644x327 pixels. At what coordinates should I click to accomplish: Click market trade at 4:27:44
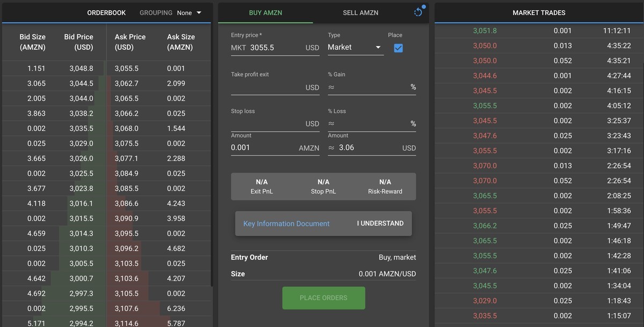pos(539,76)
